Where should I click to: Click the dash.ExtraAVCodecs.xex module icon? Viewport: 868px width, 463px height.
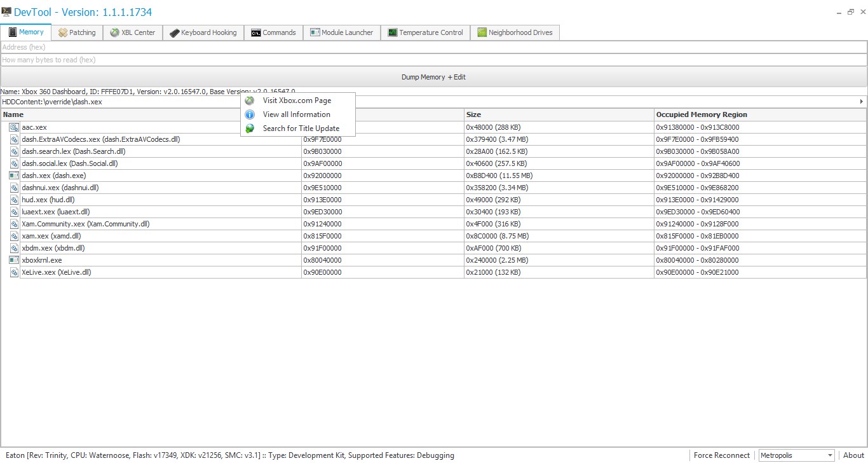pyautogui.click(x=14, y=139)
